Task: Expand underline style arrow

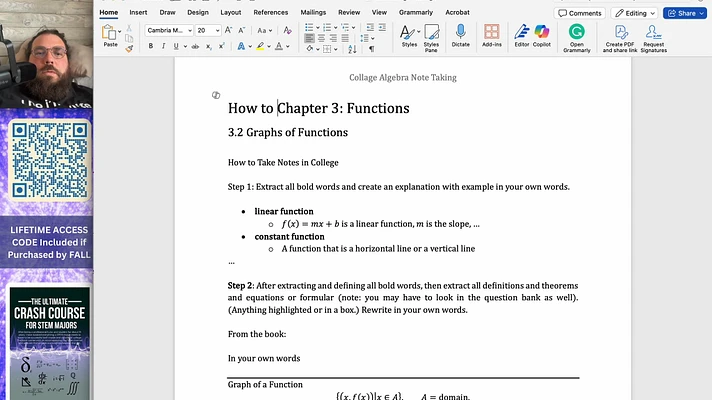Action: coord(185,46)
